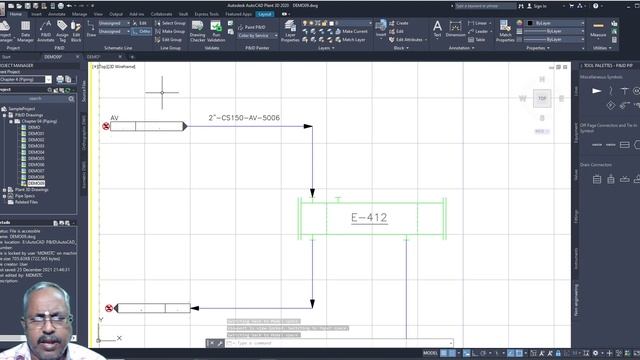
Task: Select DEMO004 in project tree
Action: (36, 152)
